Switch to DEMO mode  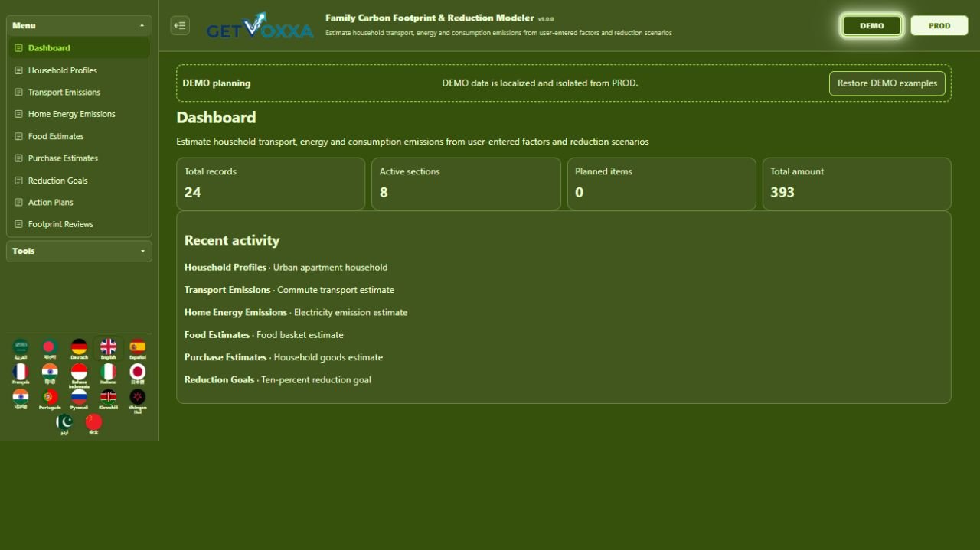click(871, 25)
